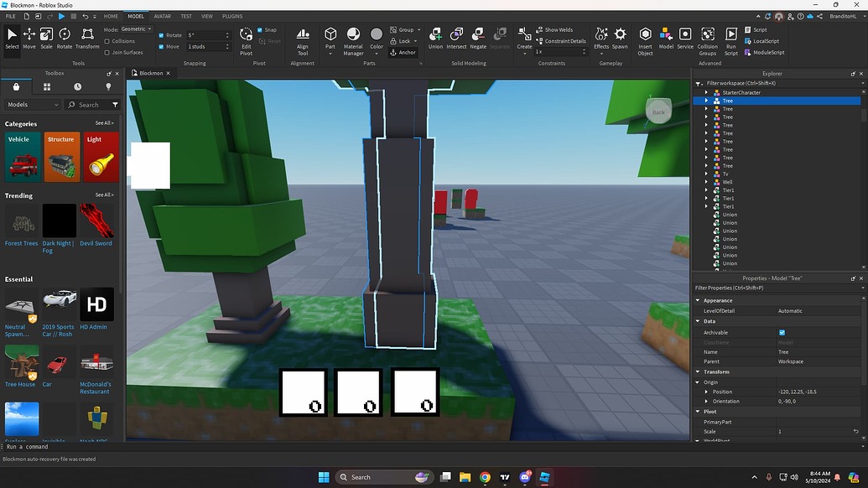
Task: Open the FILE menu
Action: point(11,17)
